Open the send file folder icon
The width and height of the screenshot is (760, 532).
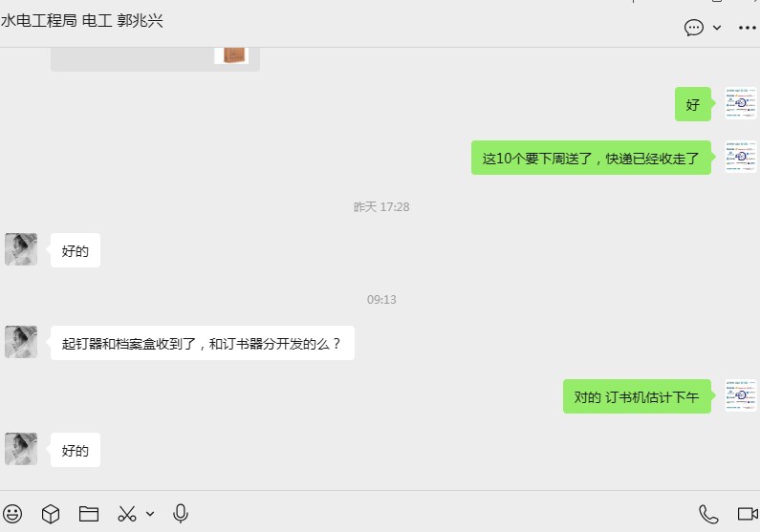point(89,514)
